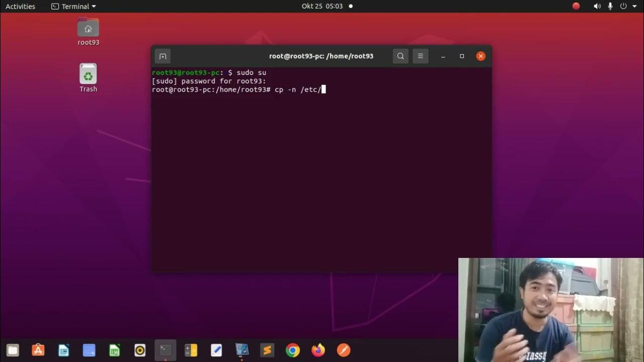This screenshot has width=644, height=362.
Task: Select the Trash desktop icon
Action: click(88, 78)
